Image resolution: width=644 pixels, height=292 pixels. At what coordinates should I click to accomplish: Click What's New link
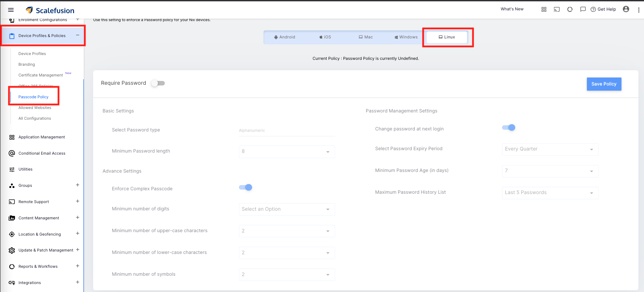[512, 9]
